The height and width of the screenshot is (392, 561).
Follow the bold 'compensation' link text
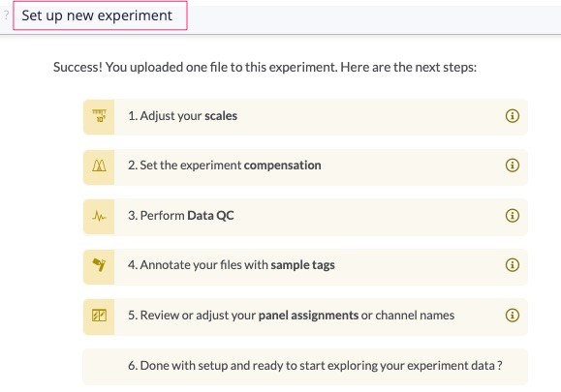282,166
